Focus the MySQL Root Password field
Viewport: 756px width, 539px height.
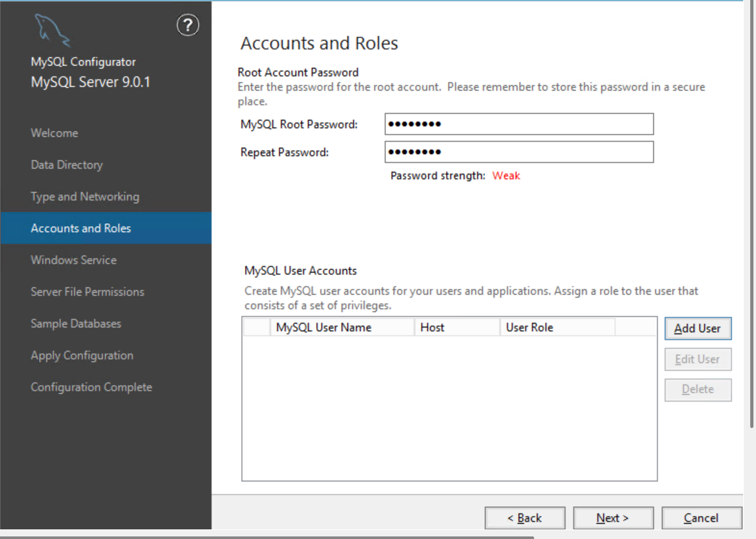pos(519,124)
